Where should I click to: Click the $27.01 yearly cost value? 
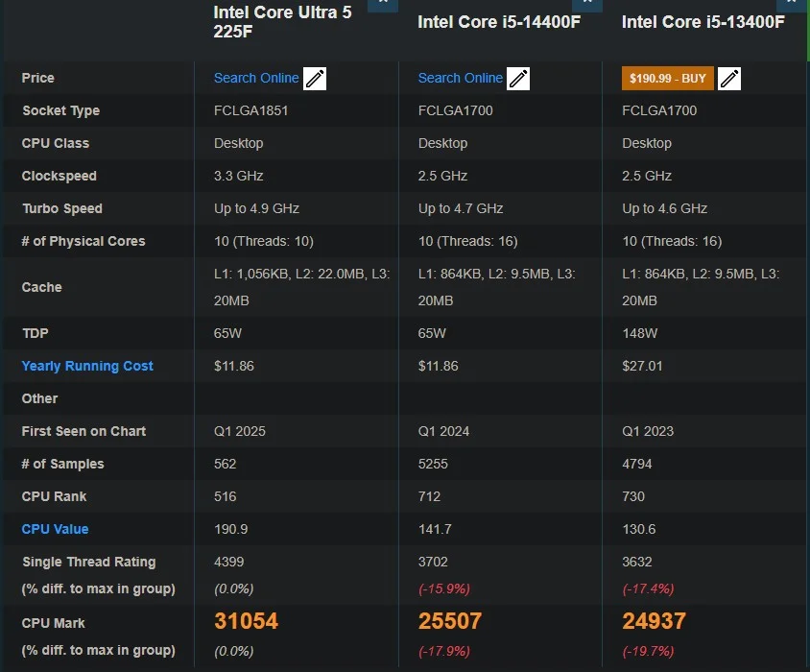[642, 366]
